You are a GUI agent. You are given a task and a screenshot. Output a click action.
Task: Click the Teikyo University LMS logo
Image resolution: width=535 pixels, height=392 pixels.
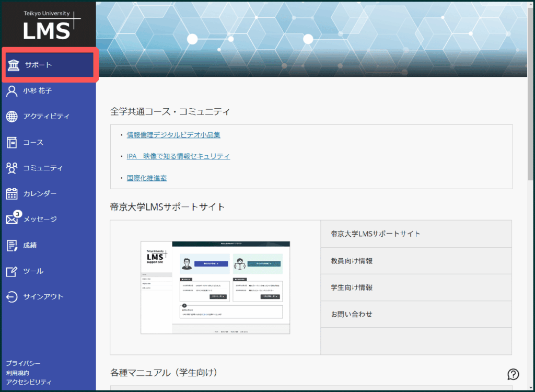[x=52, y=25]
